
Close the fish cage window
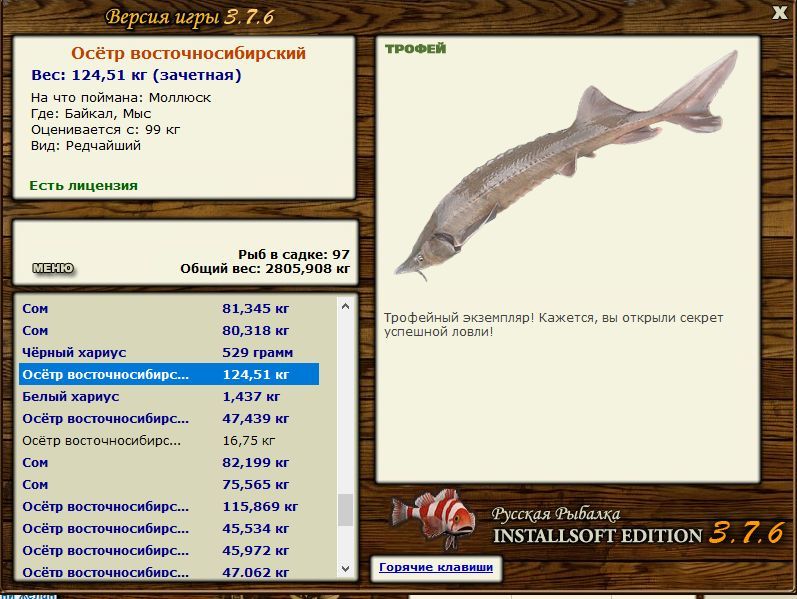780,12
